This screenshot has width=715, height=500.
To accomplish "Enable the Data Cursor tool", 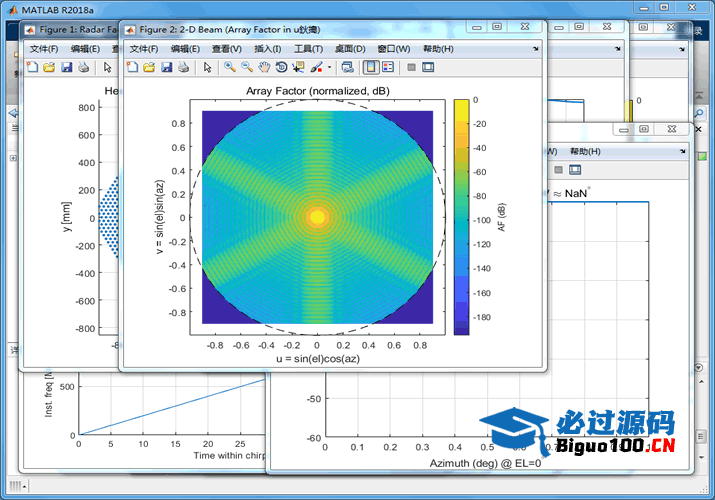I will point(299,68).
